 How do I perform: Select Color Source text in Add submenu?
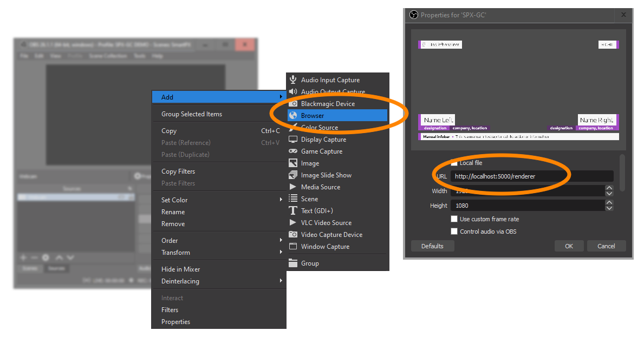320,128
